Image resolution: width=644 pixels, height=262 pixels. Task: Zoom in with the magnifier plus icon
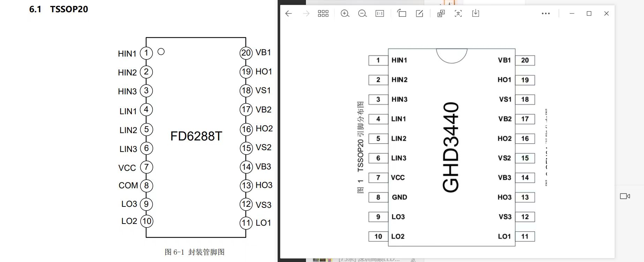pos(345,14)
